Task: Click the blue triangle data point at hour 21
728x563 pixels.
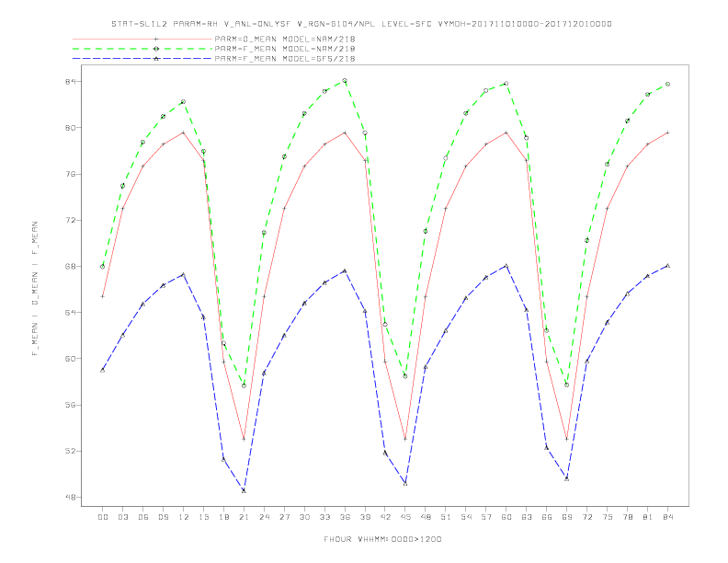Action: 244,490
